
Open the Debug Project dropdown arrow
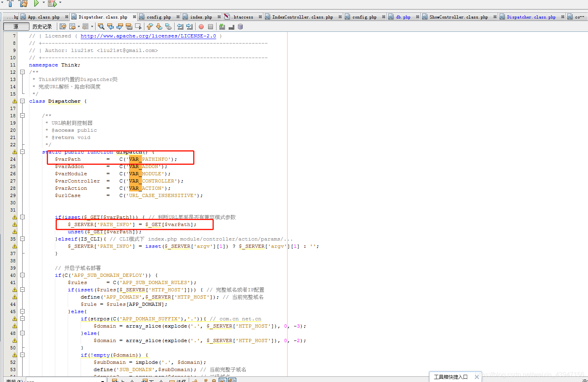60,3
